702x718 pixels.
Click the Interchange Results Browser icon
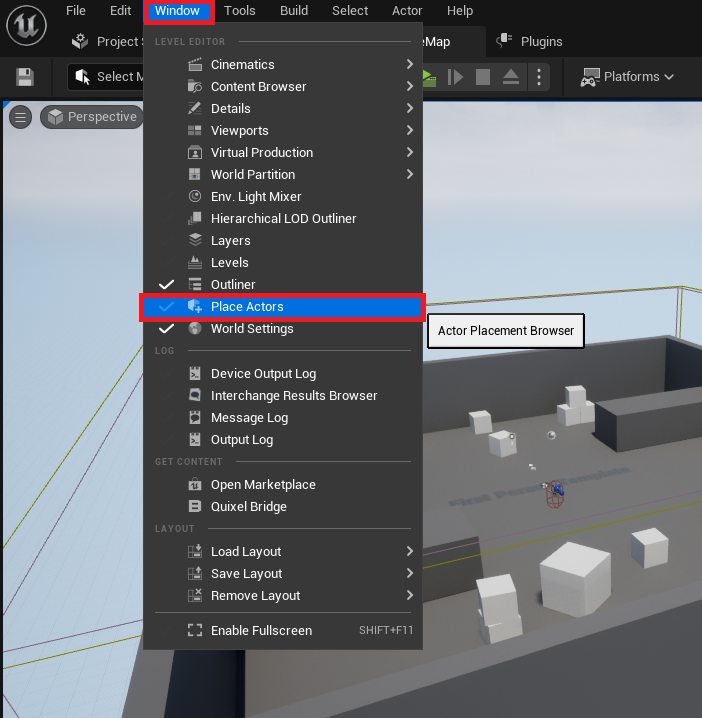[195, 395]
